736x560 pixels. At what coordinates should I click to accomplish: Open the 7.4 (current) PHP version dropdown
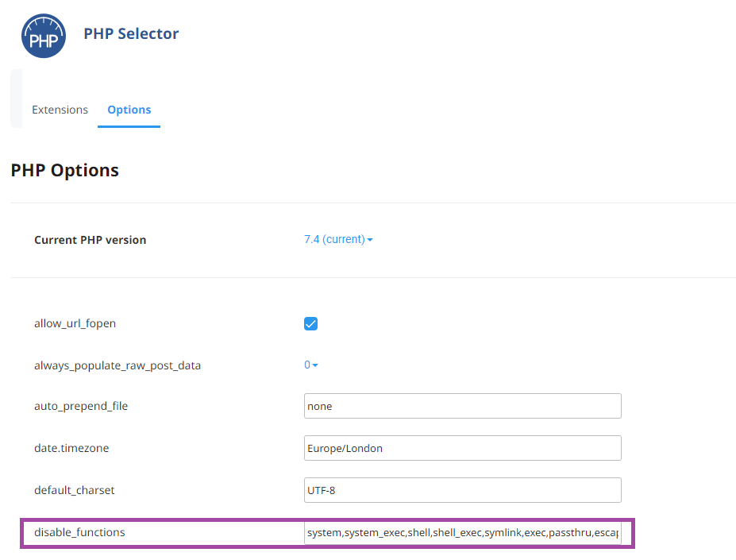coord(338,239)
